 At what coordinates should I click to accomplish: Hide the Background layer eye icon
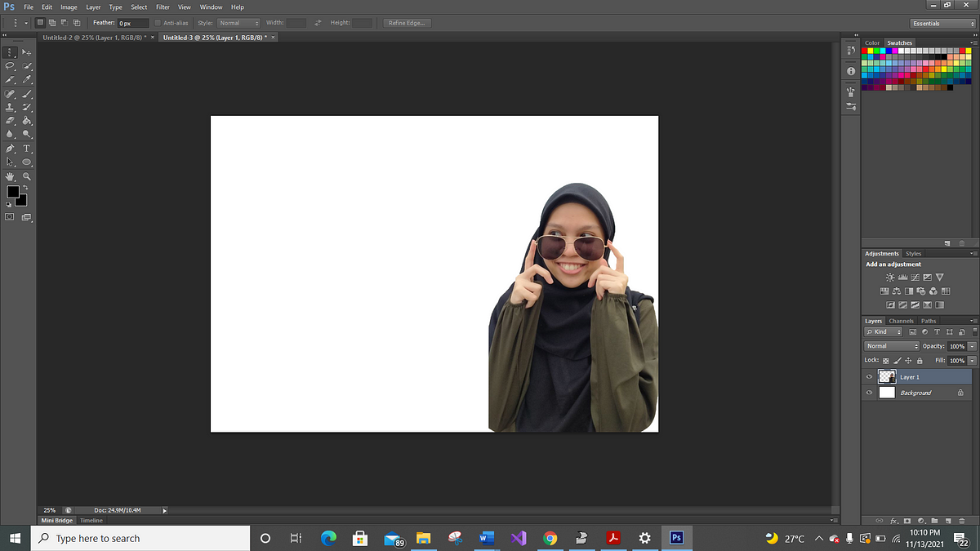click(x=869, y=393)
